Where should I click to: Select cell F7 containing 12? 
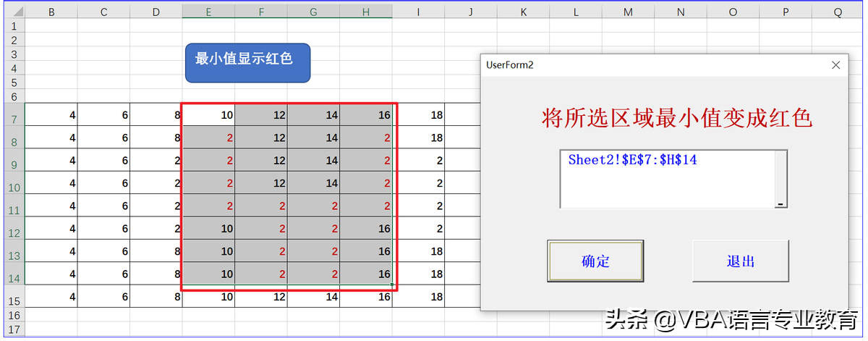click(x=261, y=114)
